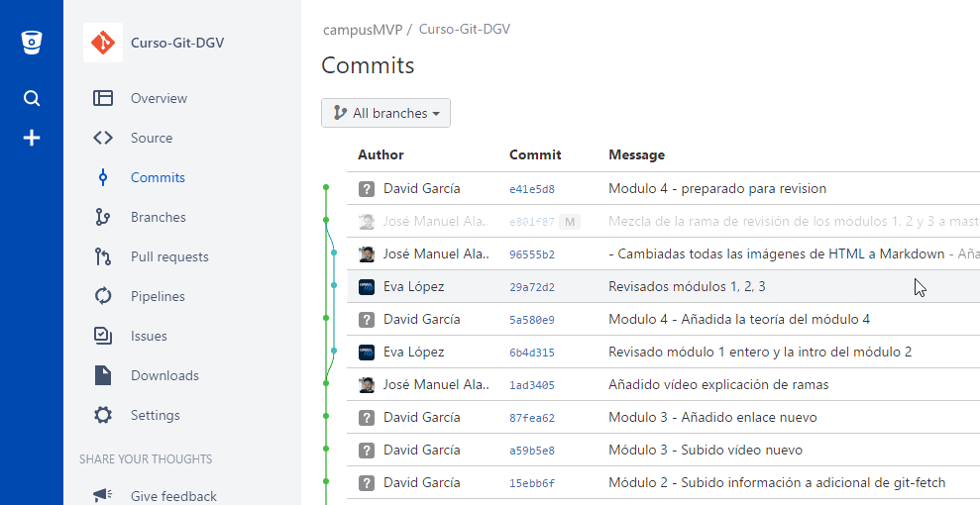980x505 pixels.
Task: Click the Issues icon in sidebar
Action: click(103, 336)
